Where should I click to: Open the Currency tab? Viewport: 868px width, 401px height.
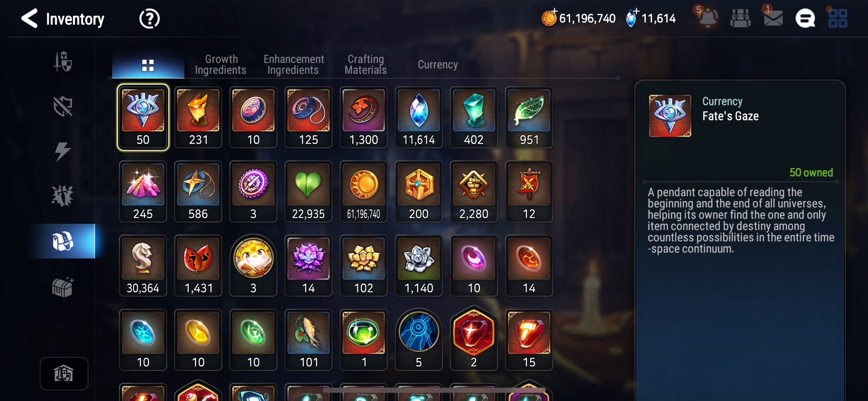[438, 64]
